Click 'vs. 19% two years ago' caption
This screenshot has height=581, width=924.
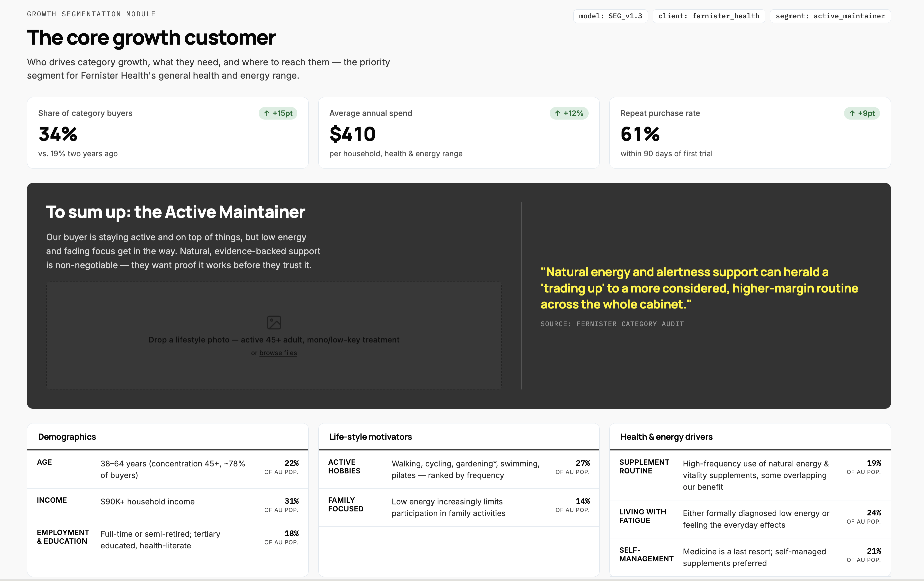coord(78,153)
